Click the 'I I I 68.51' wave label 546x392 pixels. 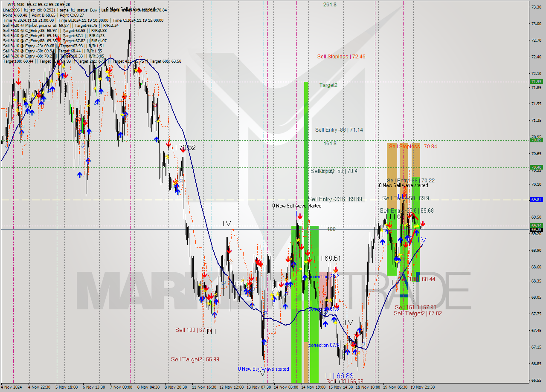pyautogui.click(x=327, y=258)
